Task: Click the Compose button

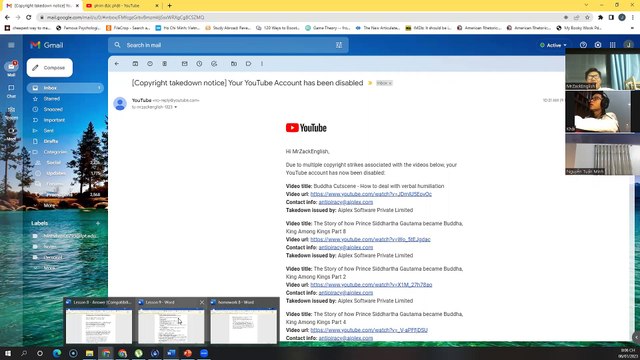Action: pyautogui.click(x=49, y=68)
